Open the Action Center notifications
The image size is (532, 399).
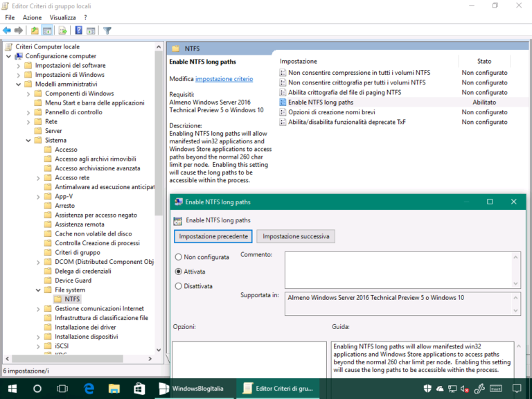click(517, 389)
